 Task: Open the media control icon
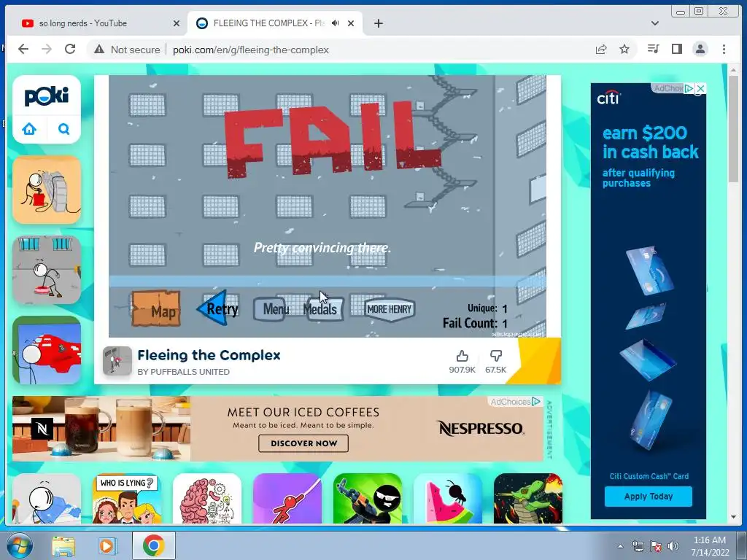[x=653, y=49]
